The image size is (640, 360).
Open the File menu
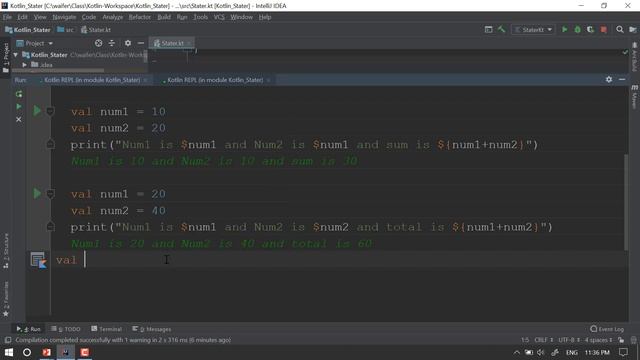7,17
